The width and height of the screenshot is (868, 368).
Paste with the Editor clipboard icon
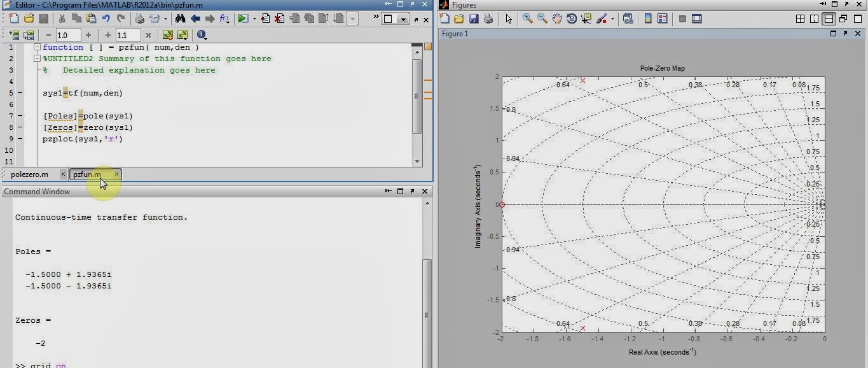pos(91,18)
